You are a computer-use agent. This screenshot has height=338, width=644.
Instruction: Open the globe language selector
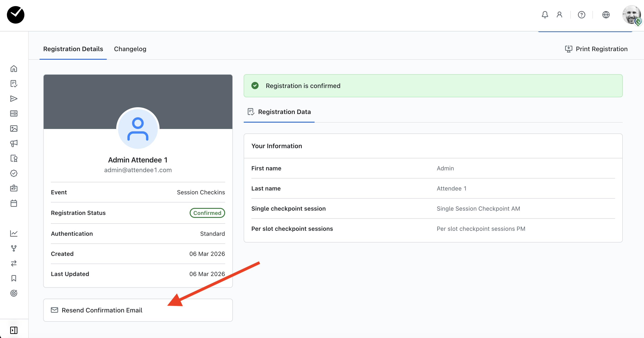coord(606,15)
